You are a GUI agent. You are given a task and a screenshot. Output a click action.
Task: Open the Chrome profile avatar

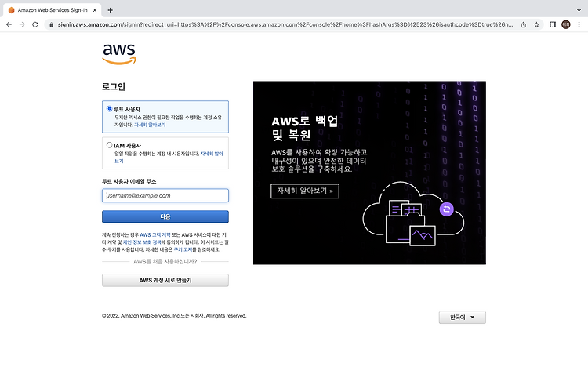566,24
